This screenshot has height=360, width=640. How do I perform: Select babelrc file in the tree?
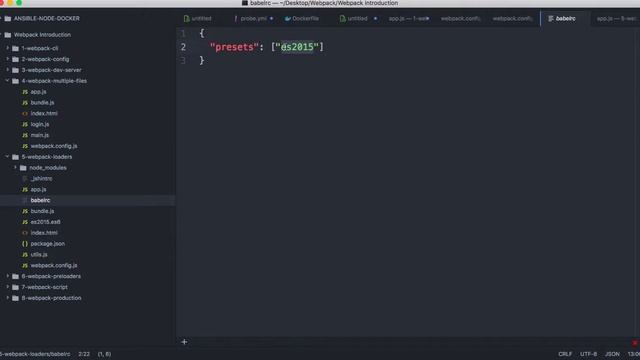(x=40, y=200)
